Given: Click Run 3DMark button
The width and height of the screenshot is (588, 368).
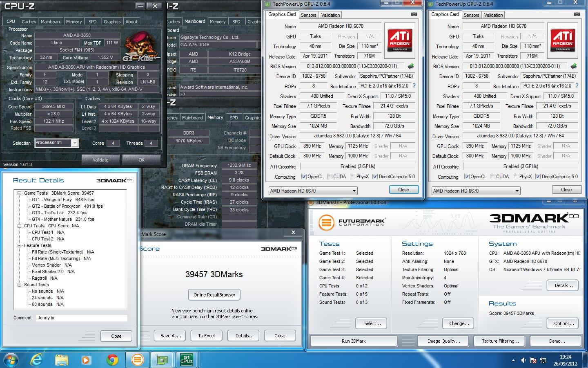Looking at the screenshot, I should point(354,341).
